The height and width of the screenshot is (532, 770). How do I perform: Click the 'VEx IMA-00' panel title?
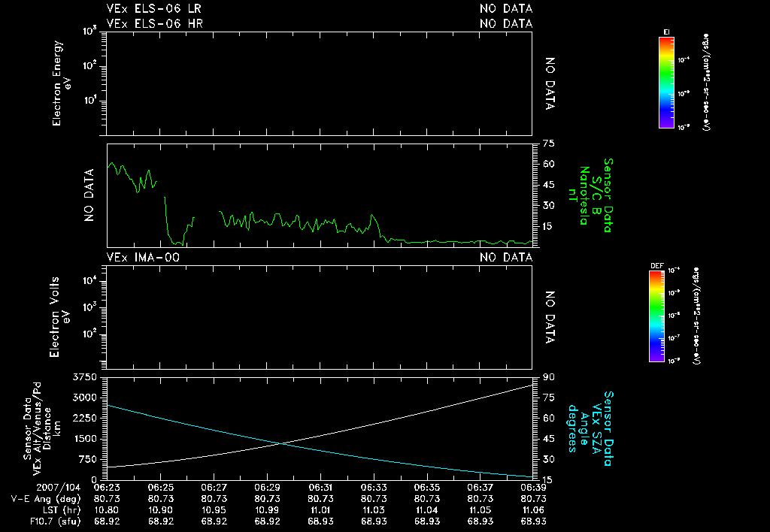(143, 258)
